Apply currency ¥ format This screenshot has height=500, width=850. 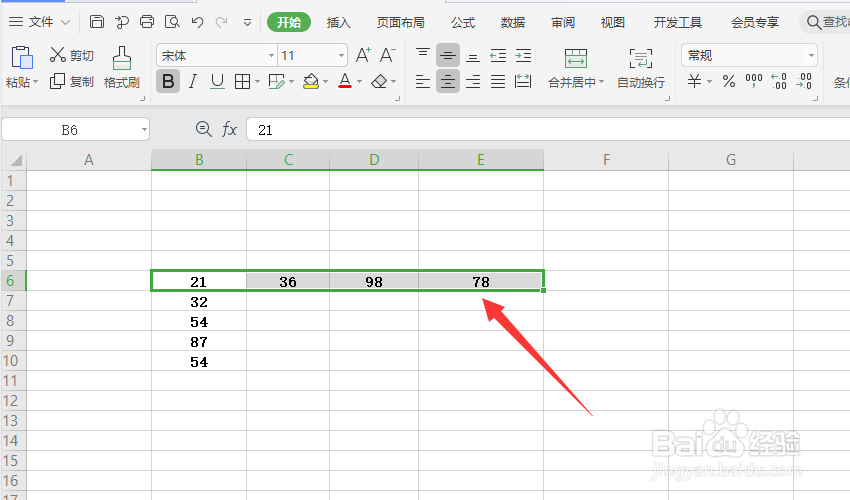[x=694, y=81]
